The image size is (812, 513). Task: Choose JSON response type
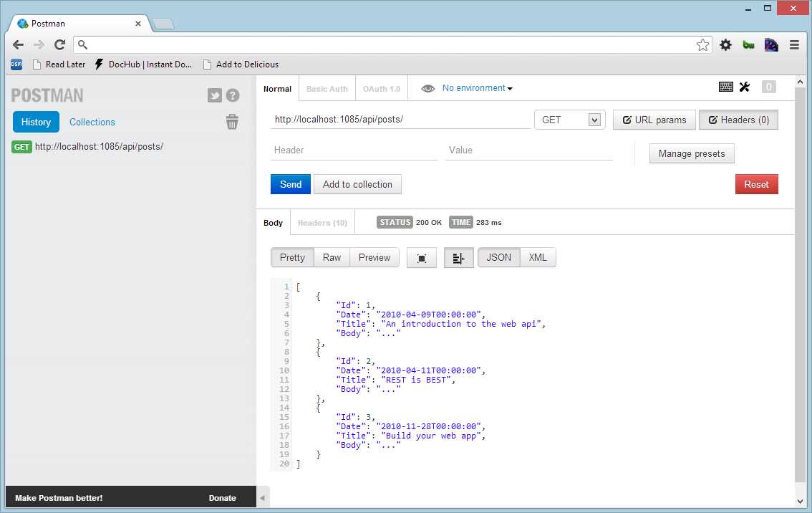tap(498, 257)
